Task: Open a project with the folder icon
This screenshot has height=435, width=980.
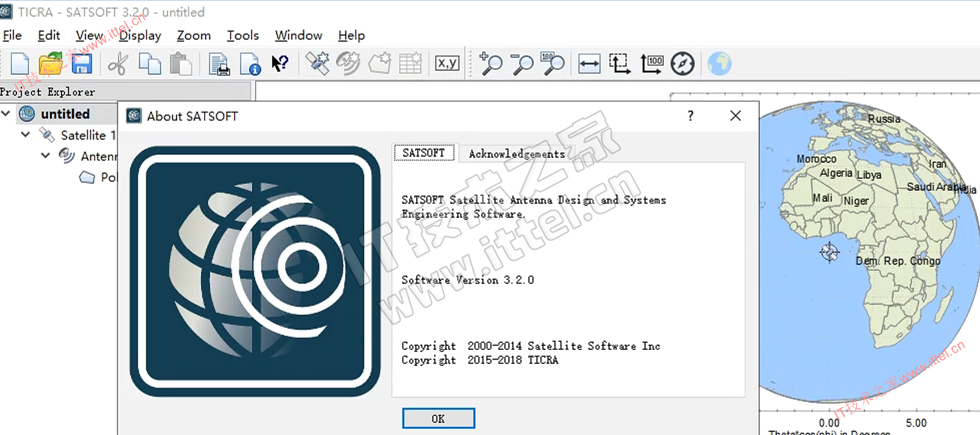Action: pyautogui.click(x=51, y=64)
